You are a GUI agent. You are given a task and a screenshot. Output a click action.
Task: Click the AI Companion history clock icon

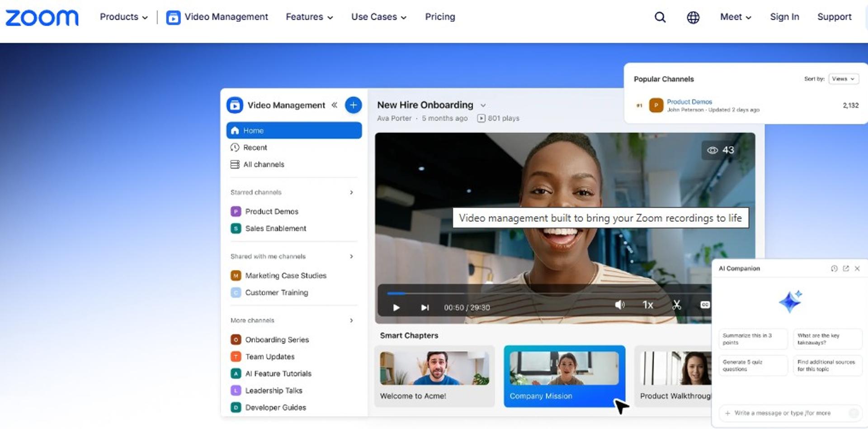coord(834,268)
